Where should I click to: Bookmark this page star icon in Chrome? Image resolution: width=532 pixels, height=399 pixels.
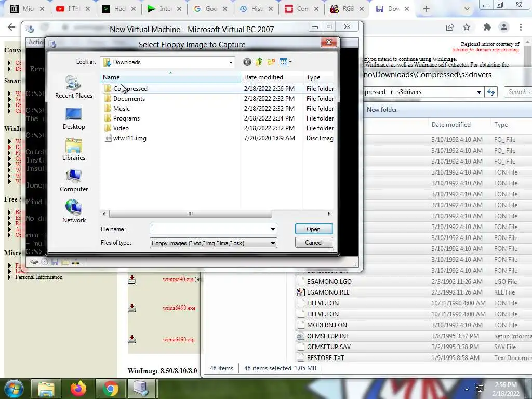(x=467, y=27)
